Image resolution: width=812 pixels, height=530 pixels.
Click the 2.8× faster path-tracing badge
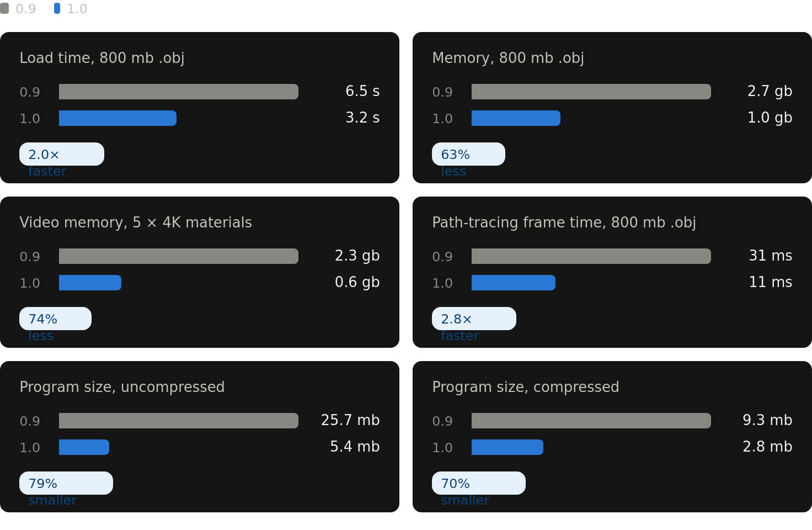coord(474,319)
